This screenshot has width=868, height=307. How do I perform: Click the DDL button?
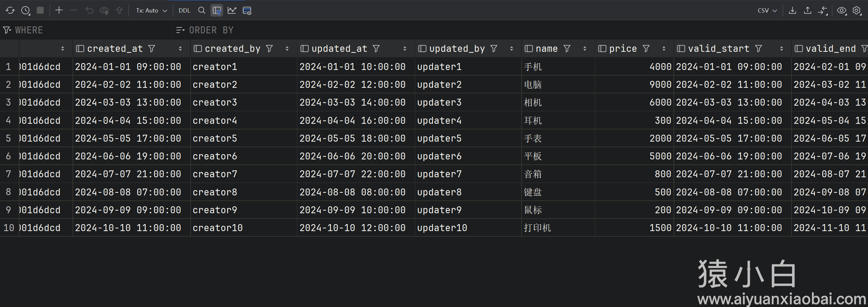coord(184,11)
